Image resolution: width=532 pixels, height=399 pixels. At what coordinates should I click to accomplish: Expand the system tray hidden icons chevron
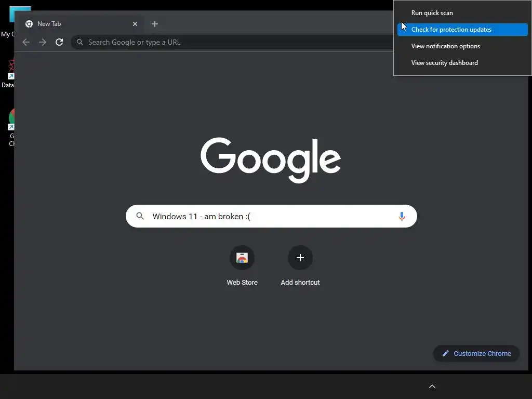click(x=432, y=387)
